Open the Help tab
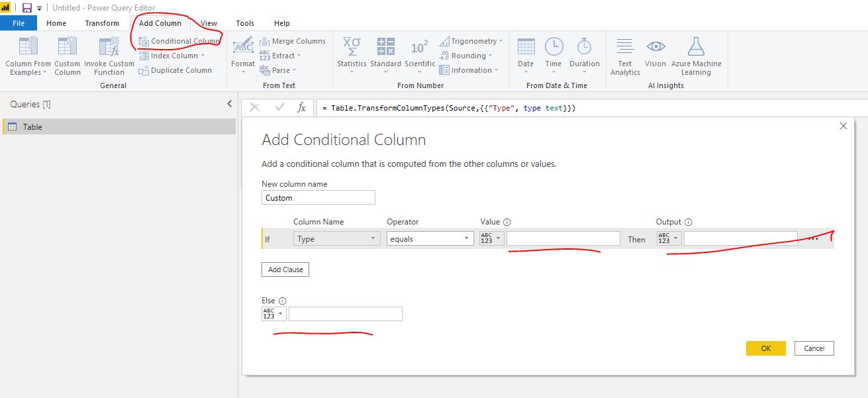The width and height of the screenshot is (868, 398). pyautogui.click(x=282, y=23)
